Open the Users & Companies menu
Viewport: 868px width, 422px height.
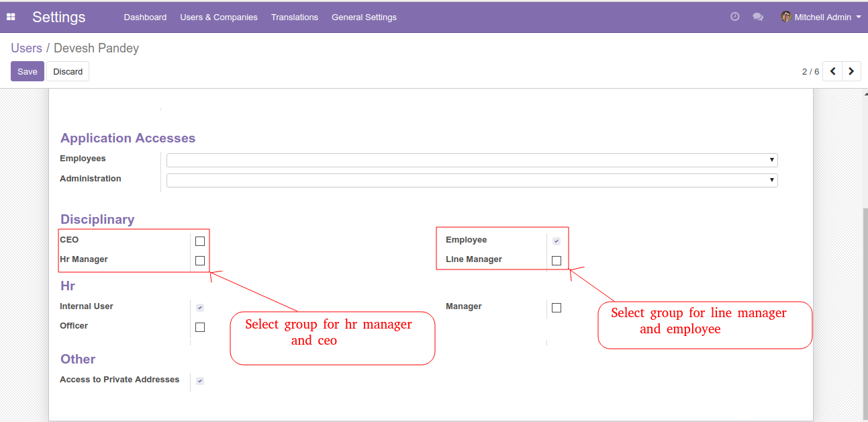point(219,17)
